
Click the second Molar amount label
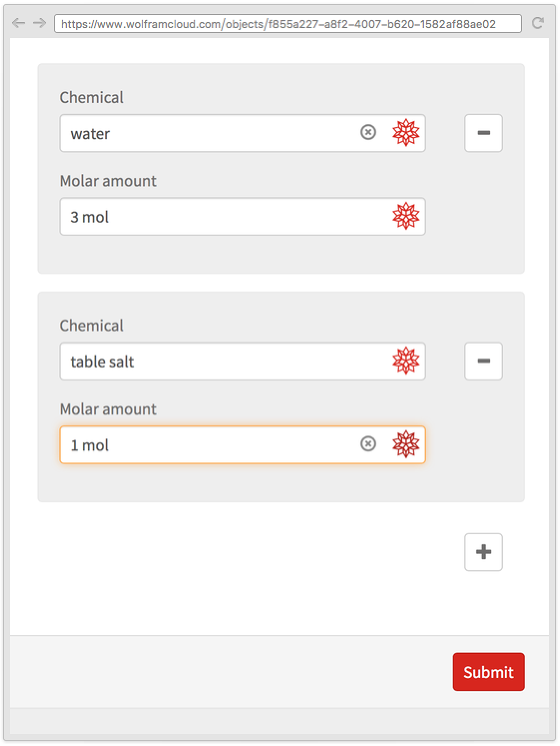click(108, 409)
